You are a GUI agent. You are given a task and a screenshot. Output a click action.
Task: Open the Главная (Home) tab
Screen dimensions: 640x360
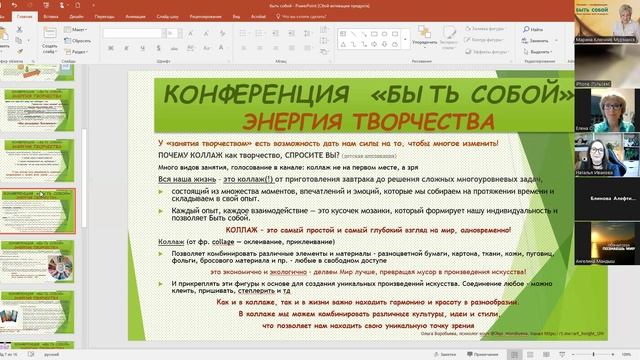point(24,17)
